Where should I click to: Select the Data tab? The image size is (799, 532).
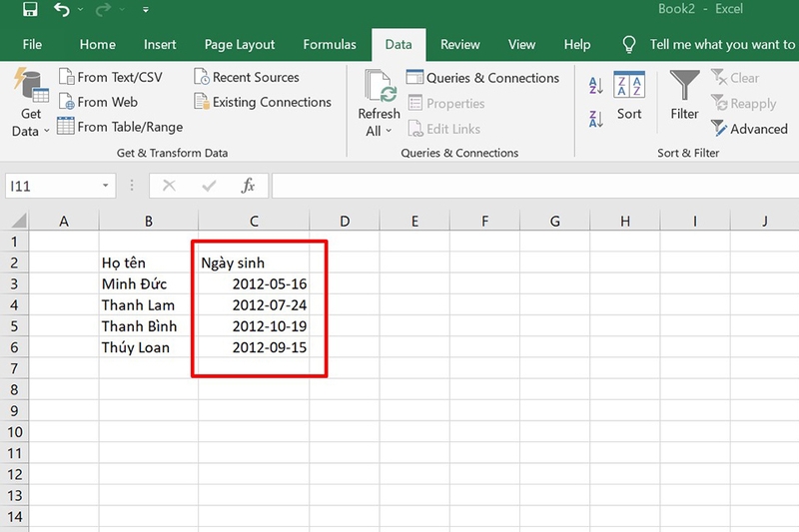(399, 44)
